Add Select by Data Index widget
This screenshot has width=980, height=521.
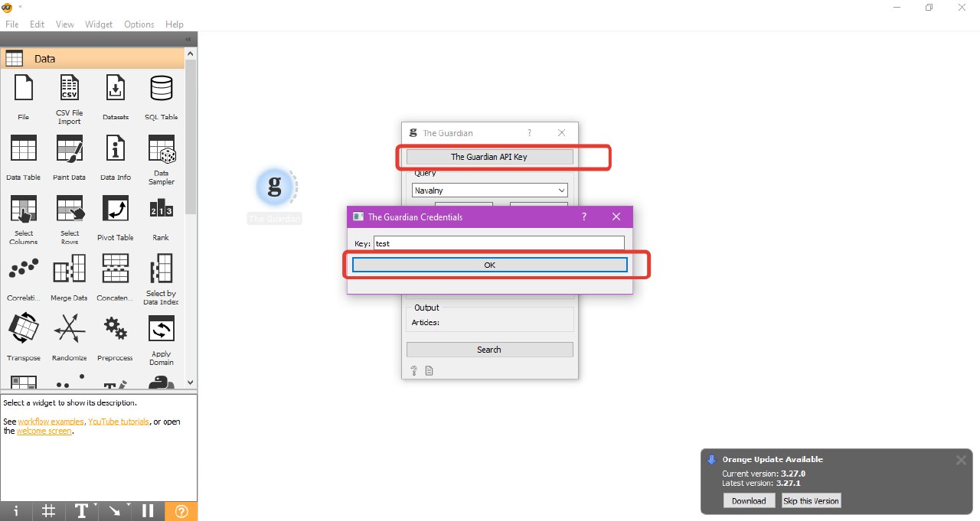pos(162,268)
